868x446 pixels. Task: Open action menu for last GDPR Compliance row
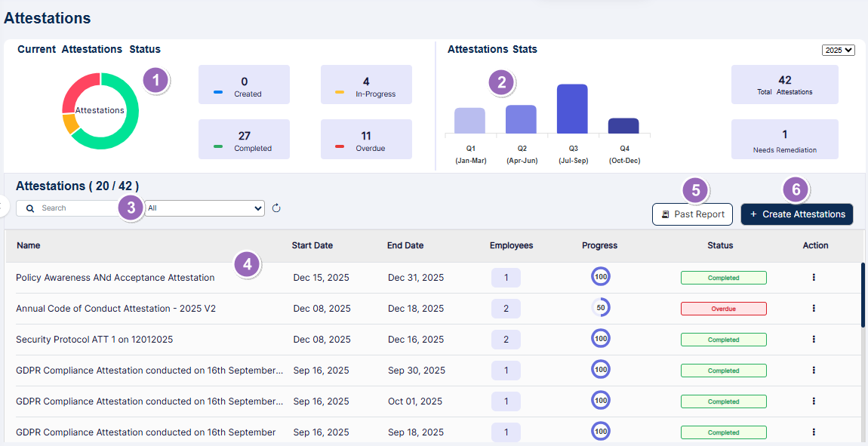[814, 431]
